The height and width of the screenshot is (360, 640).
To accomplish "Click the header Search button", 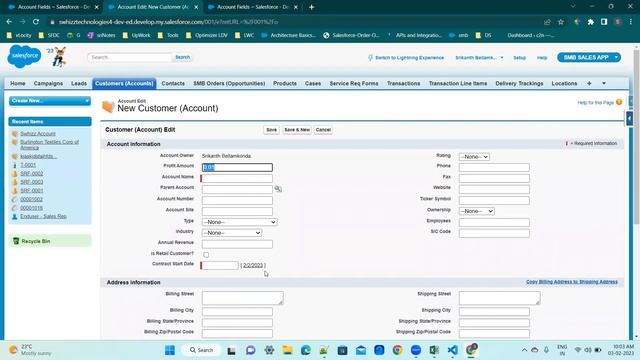I will click(182, 57).
